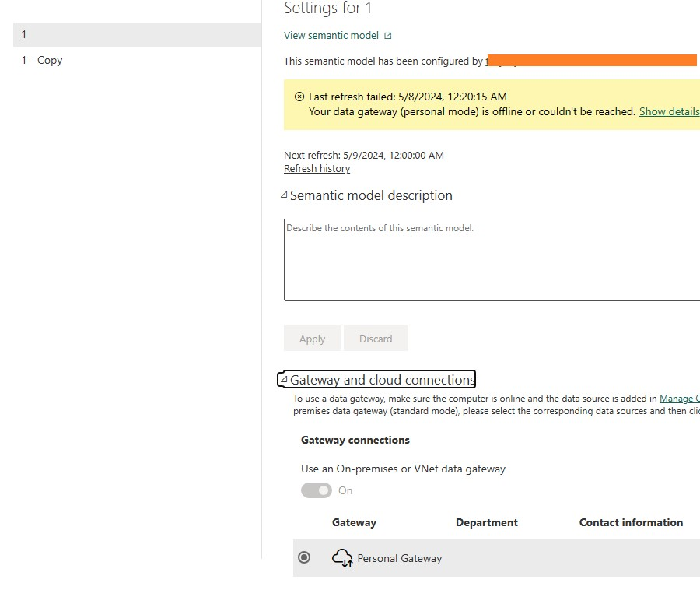The image size is (700, 597).
Task: Select the Personal Gateway radio button
Action: (304, 557)
